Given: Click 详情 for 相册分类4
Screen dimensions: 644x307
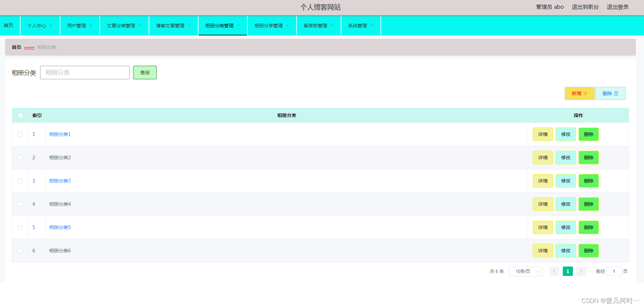Looking at the screenshot, I should [543, 204].
